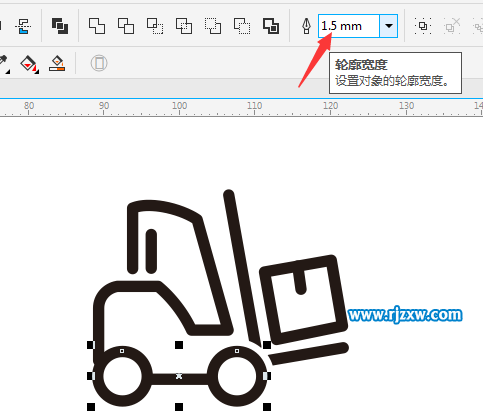Select the Intersect shaping icon
This screenshot has width=483, height=415.
click(155, 26)
